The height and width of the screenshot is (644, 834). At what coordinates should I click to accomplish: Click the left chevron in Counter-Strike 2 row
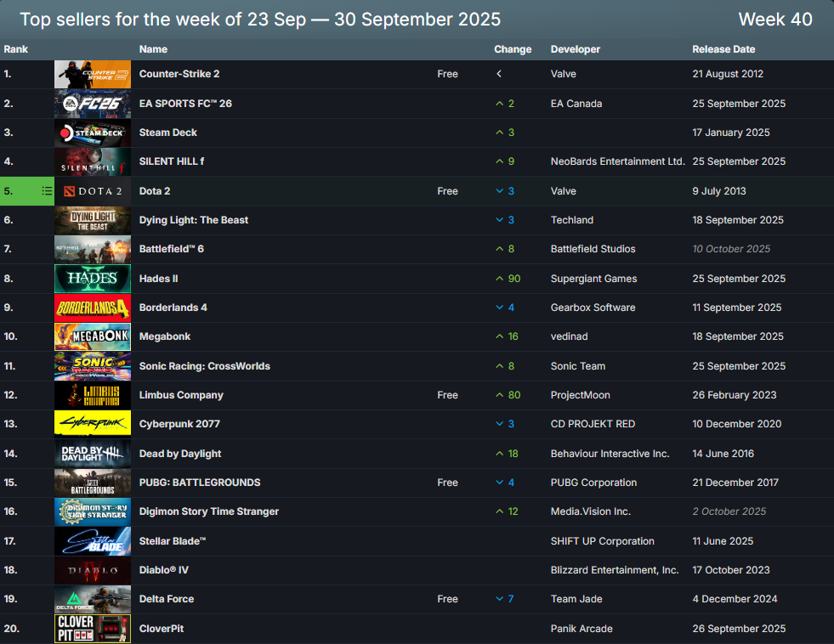point(499,74)
